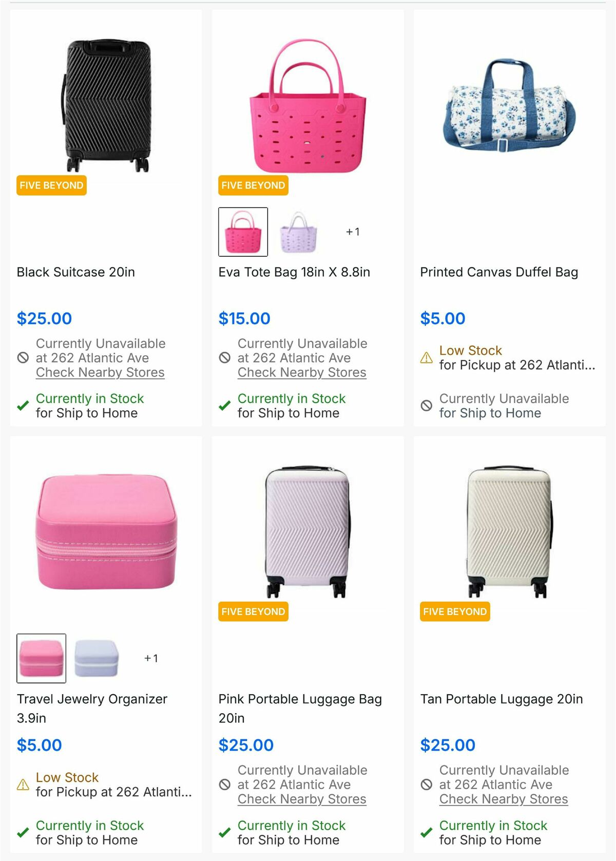Click Check Nearby Stores under Black Suitcase
Image resolution: width=616 pixels, height=861 pixels.
[x=99, y=373]
